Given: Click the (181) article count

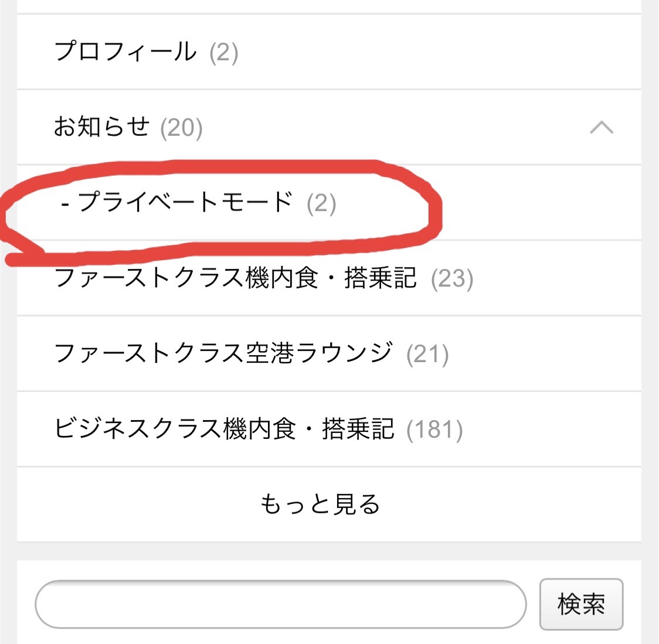Looking at the screenshot, I should click(x=434, y=430).
